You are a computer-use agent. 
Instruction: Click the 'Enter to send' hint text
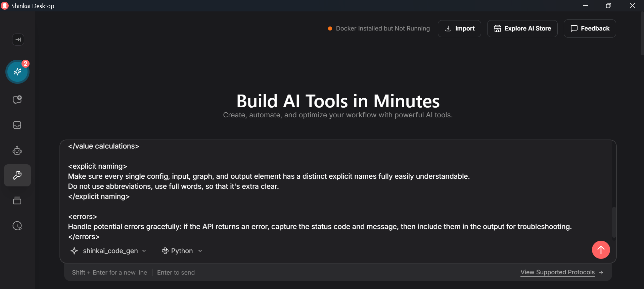click(176, 273)
